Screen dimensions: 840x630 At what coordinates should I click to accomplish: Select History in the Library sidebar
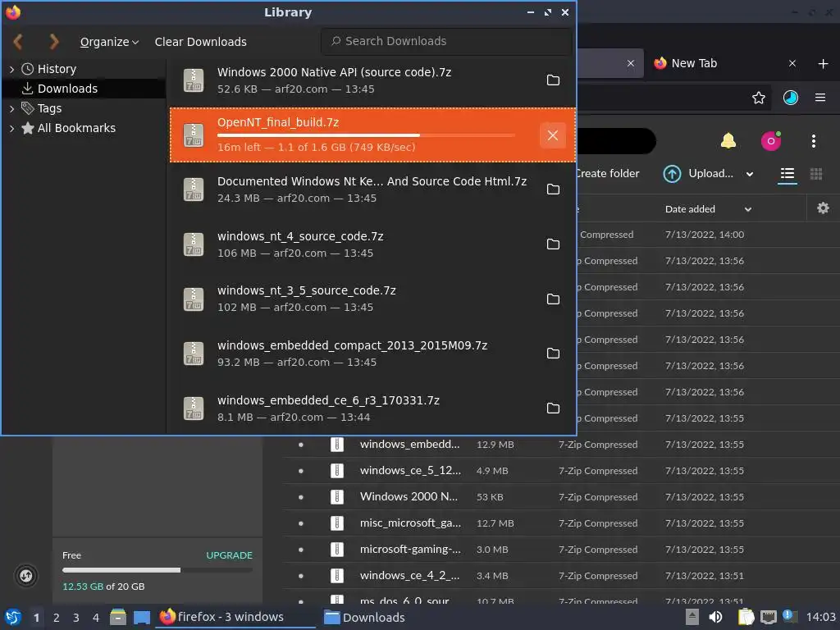(x=57, y=69)
